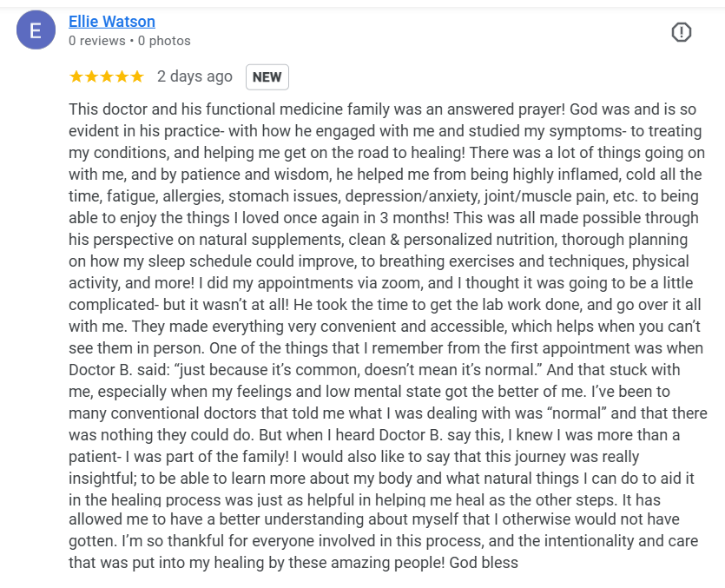
Task: Click the third yellow rating star
Action: click(107, 76)
